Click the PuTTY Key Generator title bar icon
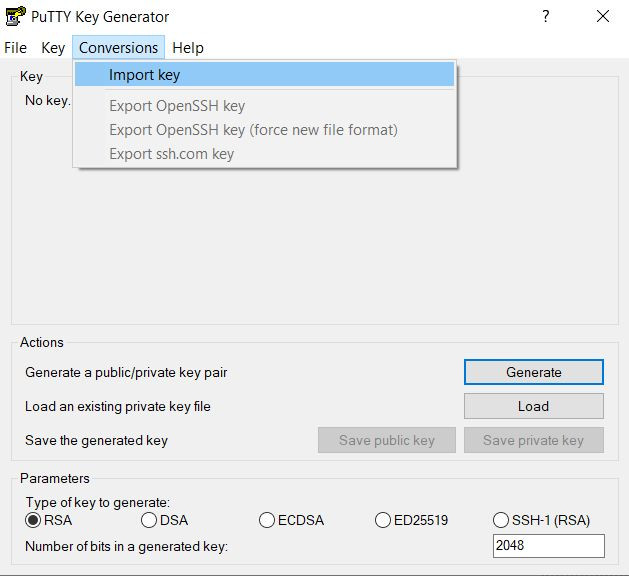 coord(15,16)
